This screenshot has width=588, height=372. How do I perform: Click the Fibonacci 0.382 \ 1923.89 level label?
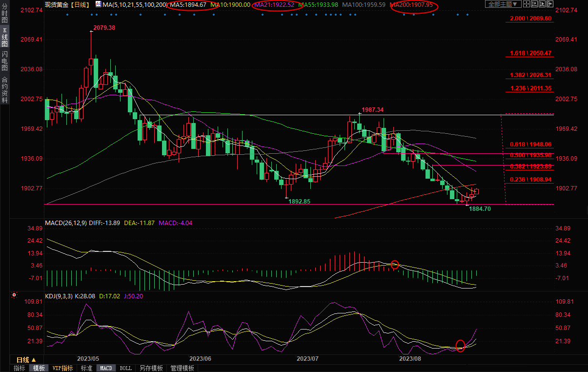(530, 166)
